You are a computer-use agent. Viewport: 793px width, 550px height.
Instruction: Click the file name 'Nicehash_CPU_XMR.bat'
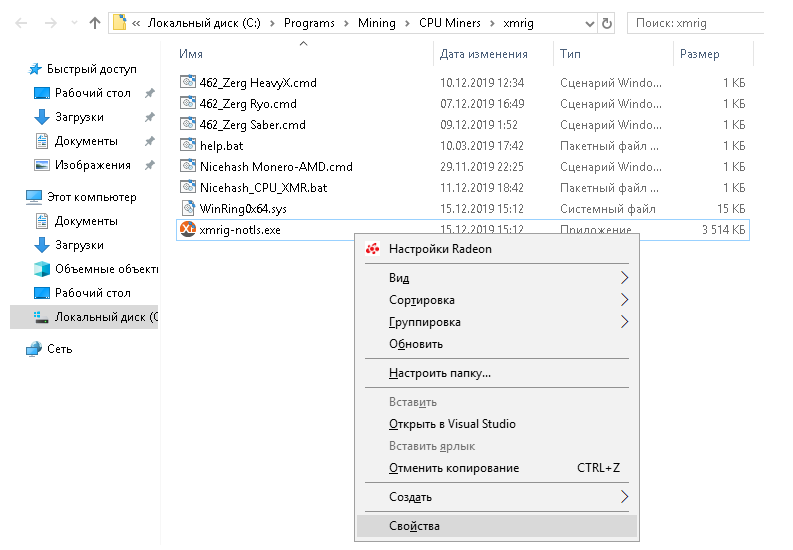263,188
